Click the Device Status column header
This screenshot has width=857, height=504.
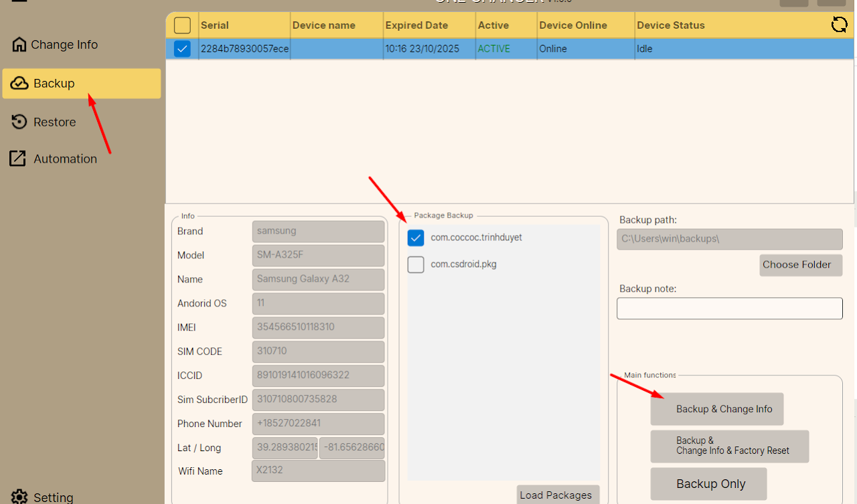pyautogui.click(x=671, y=25)
